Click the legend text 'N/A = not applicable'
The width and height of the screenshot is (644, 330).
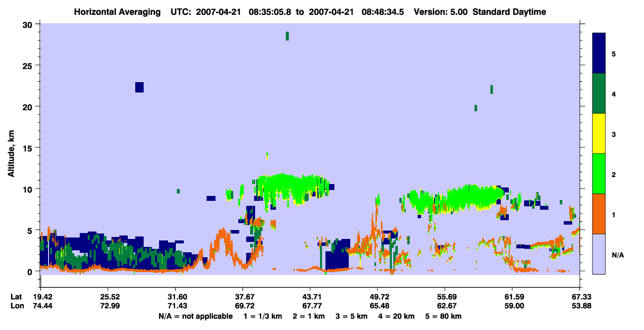(196, 316)
